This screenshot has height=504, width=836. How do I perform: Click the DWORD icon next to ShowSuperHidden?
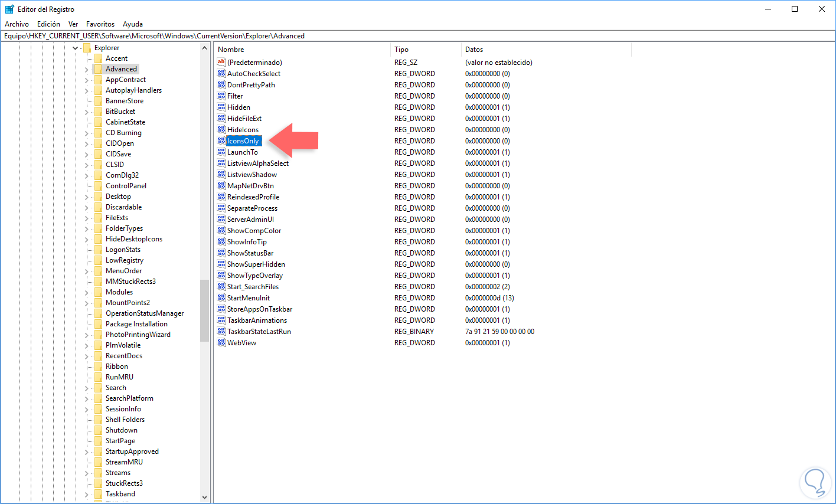click(x=221, y=264)
